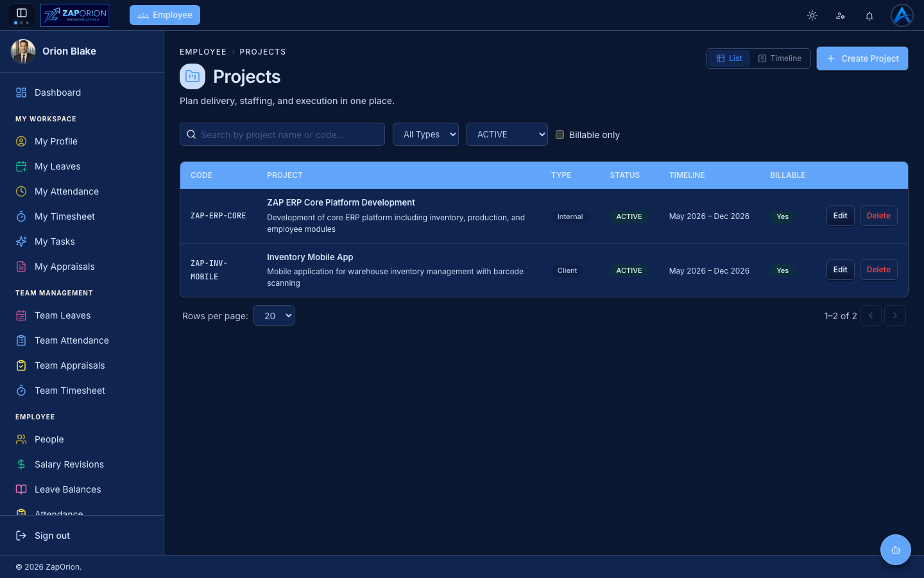Edit the Inventory Mobile App project
This screenshot has width=924, height=578.
click(x=841, y=270)
